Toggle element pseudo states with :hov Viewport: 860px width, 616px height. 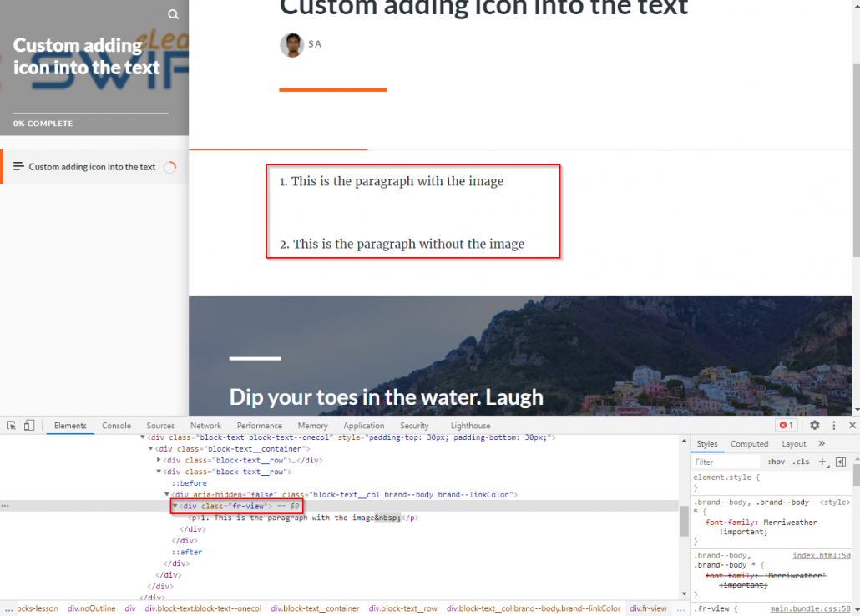(776, 462)
